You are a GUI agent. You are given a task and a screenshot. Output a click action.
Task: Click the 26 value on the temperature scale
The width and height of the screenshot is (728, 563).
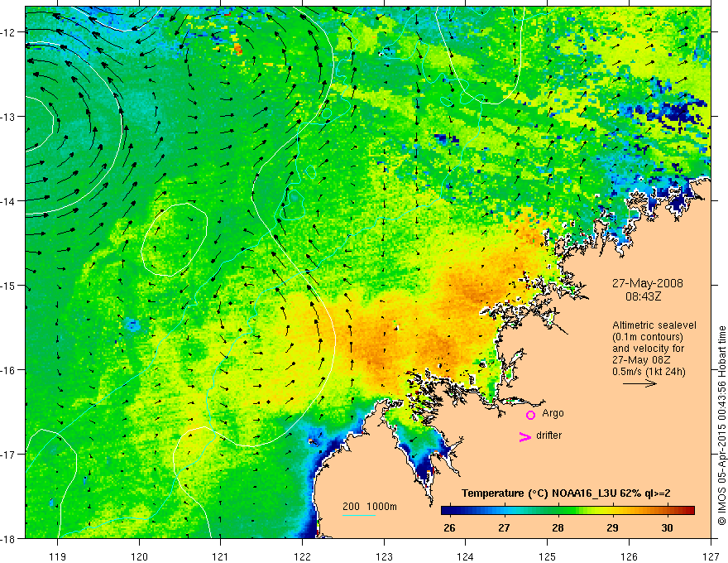(x=449, y=528)
